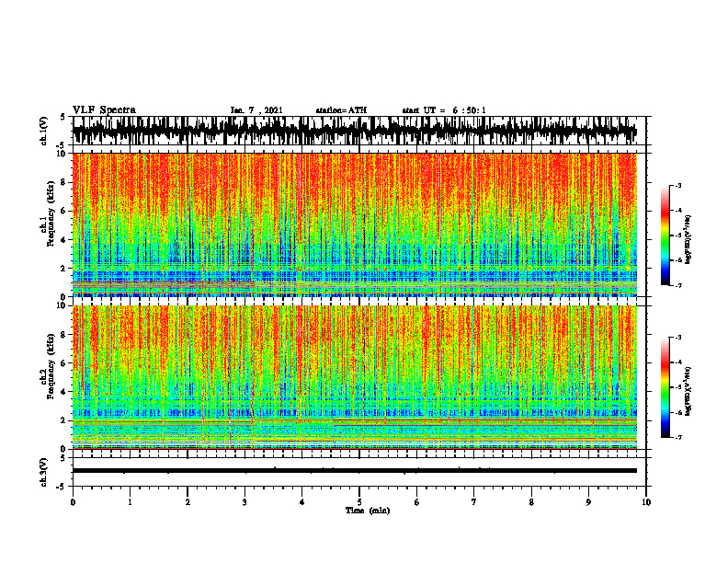Click the ch.1 spectrogram plot area

(354, 224)
